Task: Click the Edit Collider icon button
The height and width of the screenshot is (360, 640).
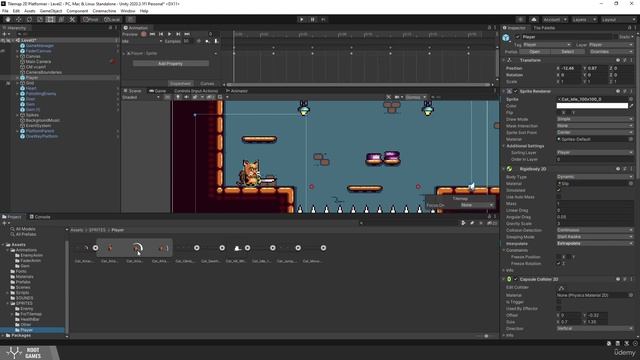Action: click(562, 288)
